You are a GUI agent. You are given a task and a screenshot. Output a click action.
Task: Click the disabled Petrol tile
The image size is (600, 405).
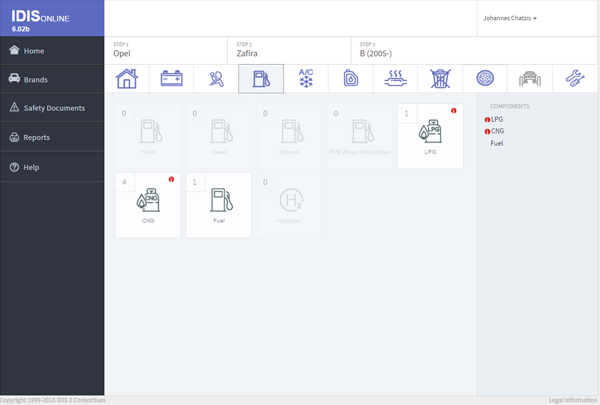148,136
